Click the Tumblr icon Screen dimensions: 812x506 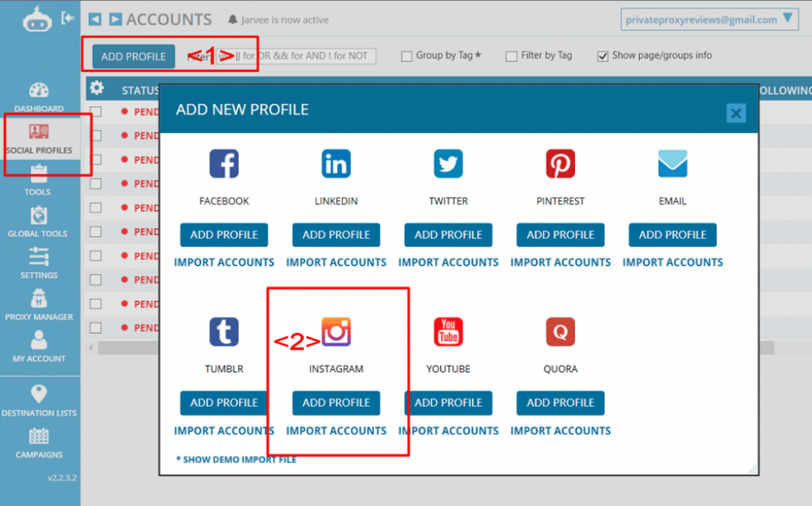point(224,332)
